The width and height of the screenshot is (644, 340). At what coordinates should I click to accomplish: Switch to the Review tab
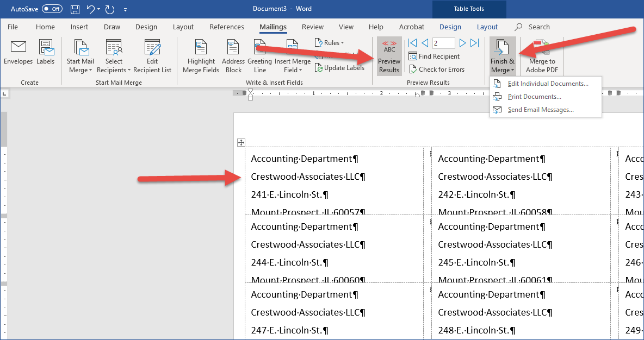(x=313, y=27)
